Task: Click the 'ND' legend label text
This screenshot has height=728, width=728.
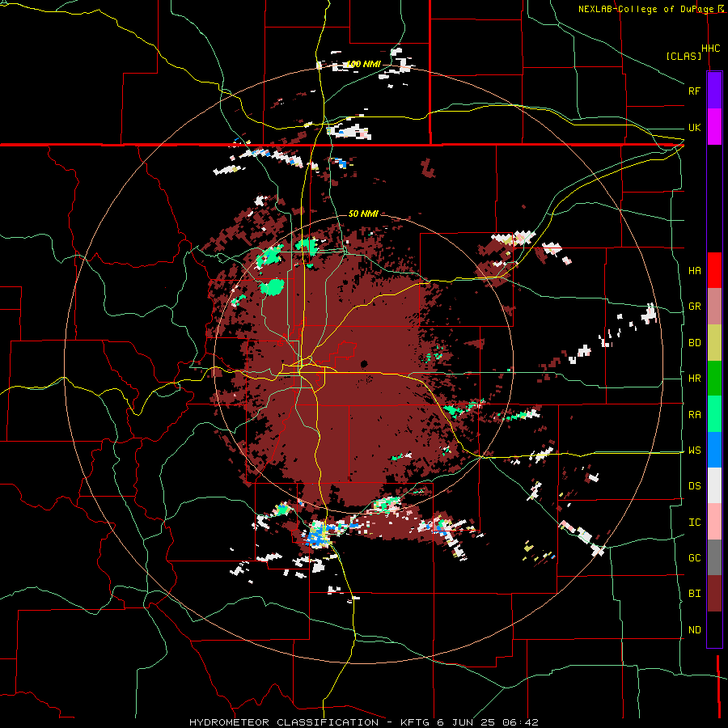Action: (x=694, y=630)
